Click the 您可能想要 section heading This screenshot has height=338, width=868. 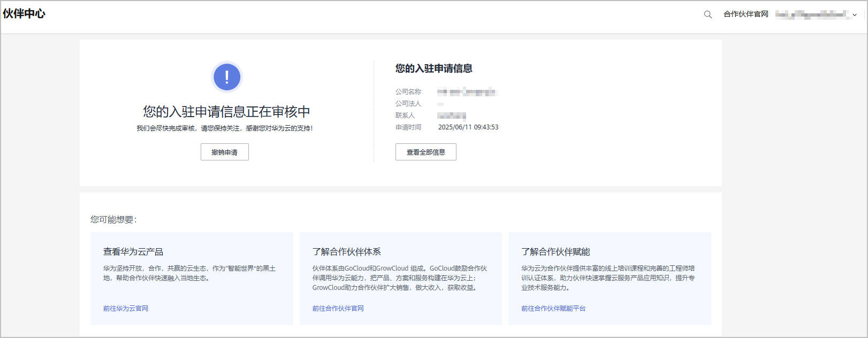pos(113,220)
